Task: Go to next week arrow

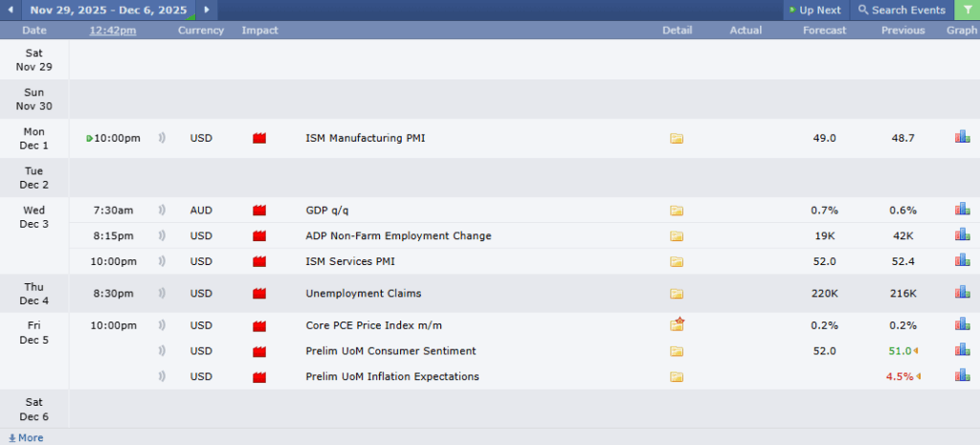Action: click(x=206, y=10)
